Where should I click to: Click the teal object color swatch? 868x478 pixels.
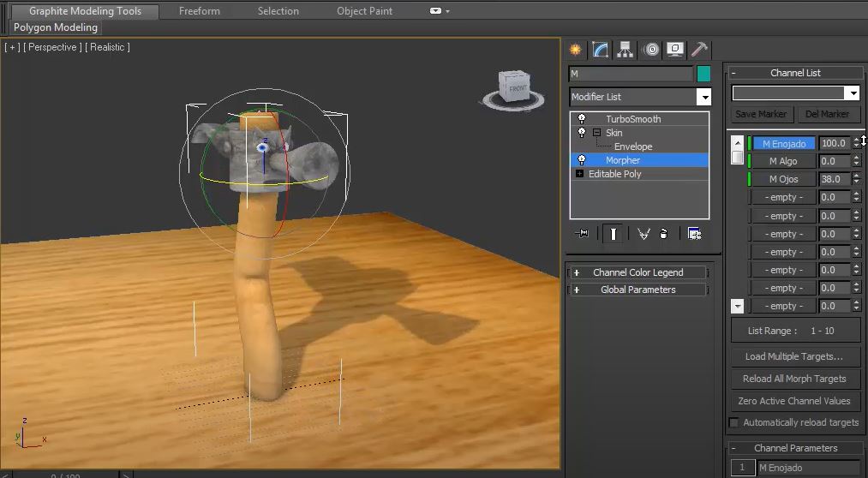click(x=703, y=74)
